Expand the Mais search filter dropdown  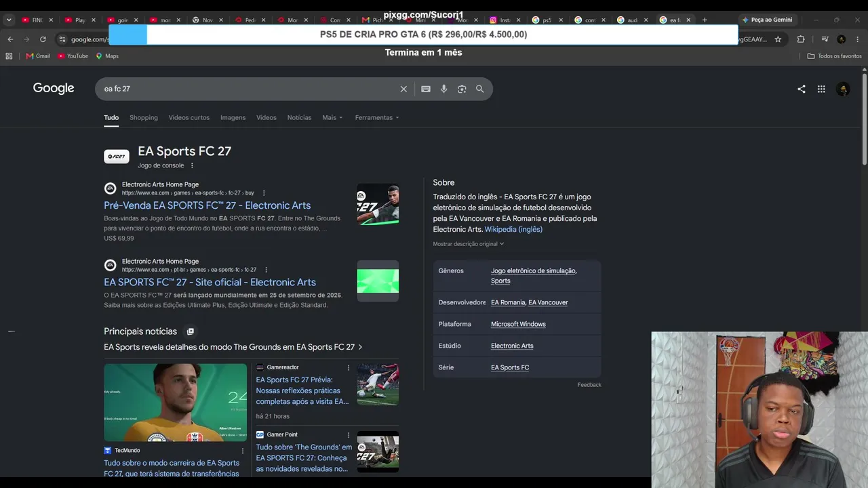(332, 117)
